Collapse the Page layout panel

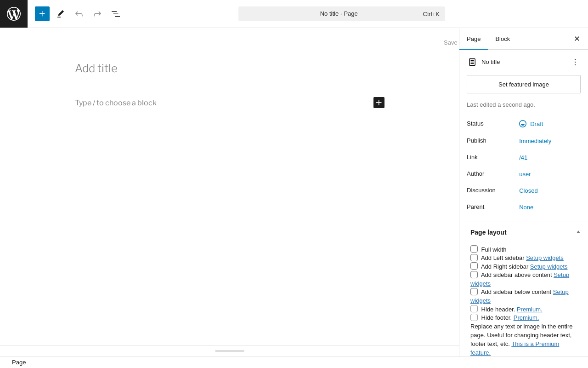pyautogui.click(x=524, y=232)
